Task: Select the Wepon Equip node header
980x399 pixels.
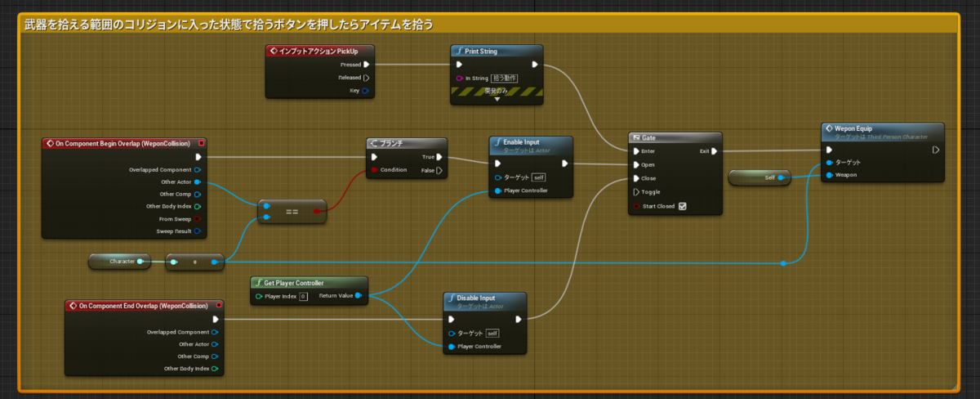Action: [x=882, y=132]
